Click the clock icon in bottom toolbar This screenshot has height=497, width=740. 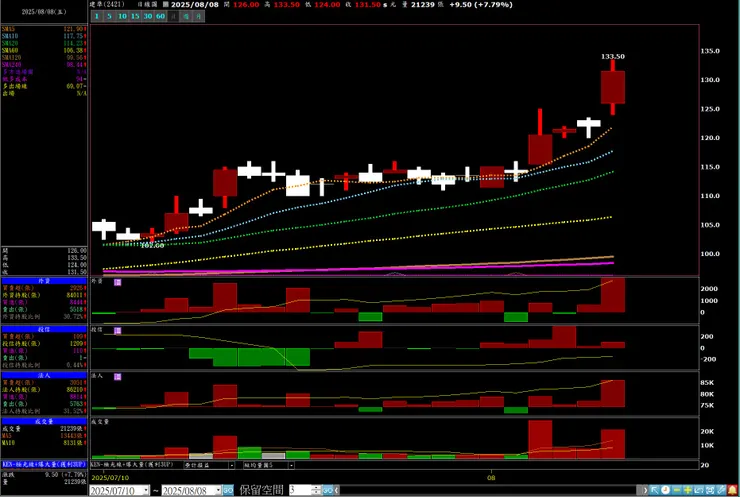pyautogui.click(x=665, y=490)
